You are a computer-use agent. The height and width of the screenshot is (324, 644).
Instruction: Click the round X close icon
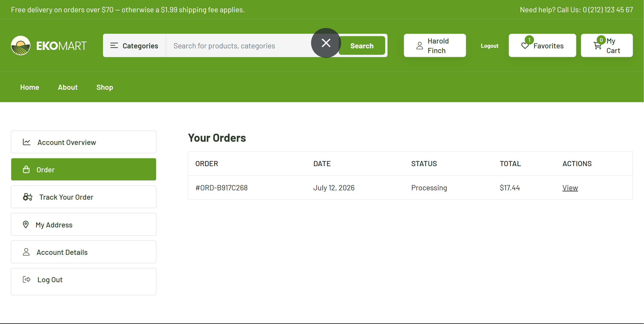click(326, 43)
